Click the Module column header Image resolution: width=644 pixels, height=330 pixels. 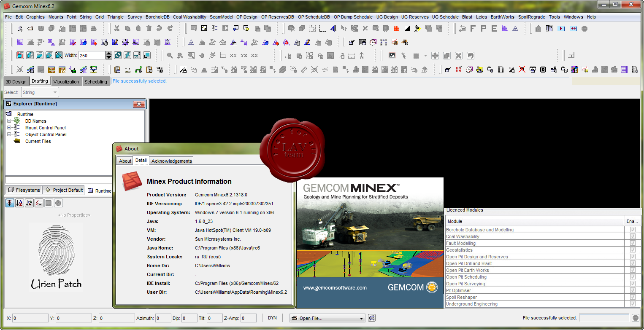(535, 221)
